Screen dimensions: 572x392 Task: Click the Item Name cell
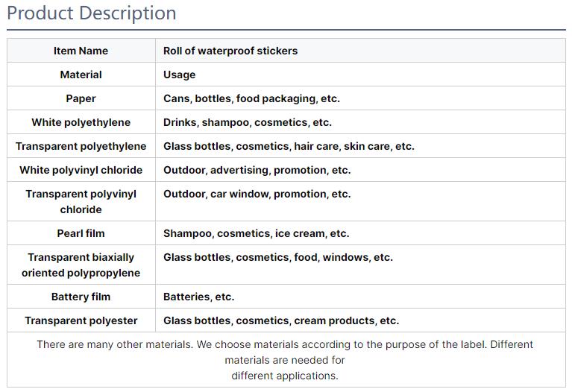pos(81,51)
